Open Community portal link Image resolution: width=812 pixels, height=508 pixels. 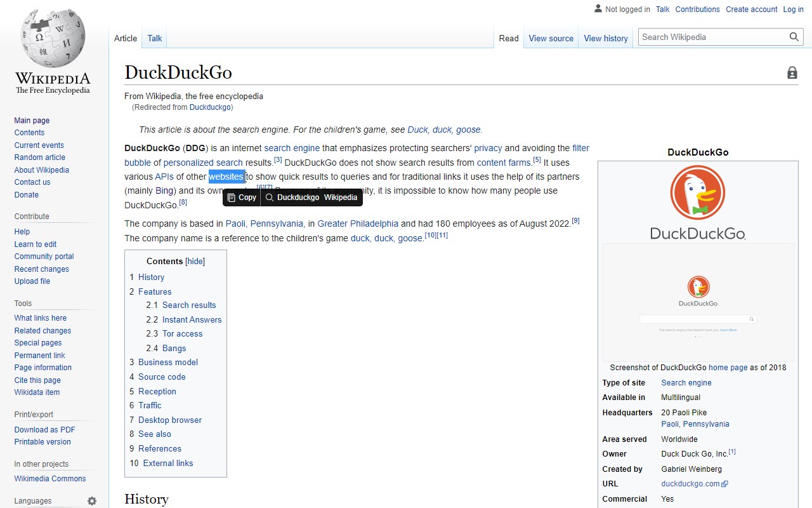click(44, 257)
